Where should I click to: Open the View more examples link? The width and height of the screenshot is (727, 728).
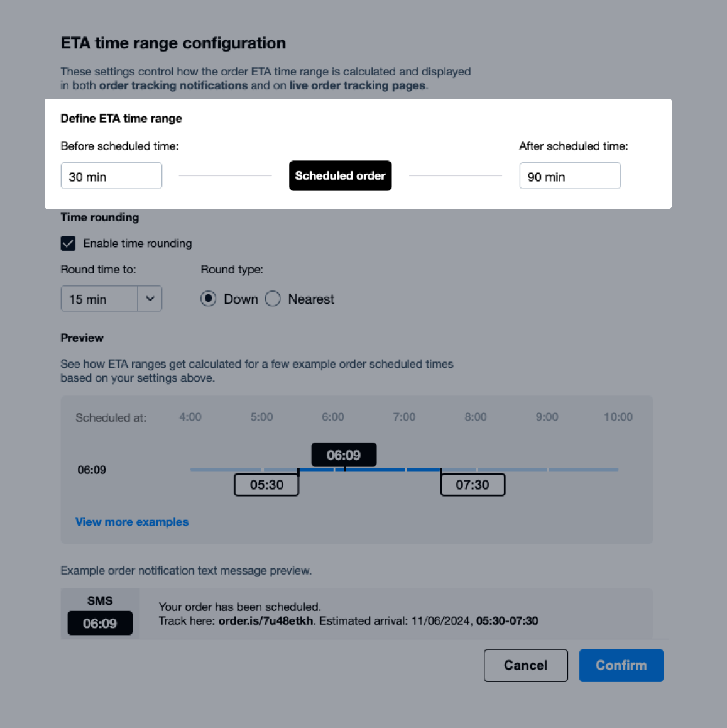point(132,522)
